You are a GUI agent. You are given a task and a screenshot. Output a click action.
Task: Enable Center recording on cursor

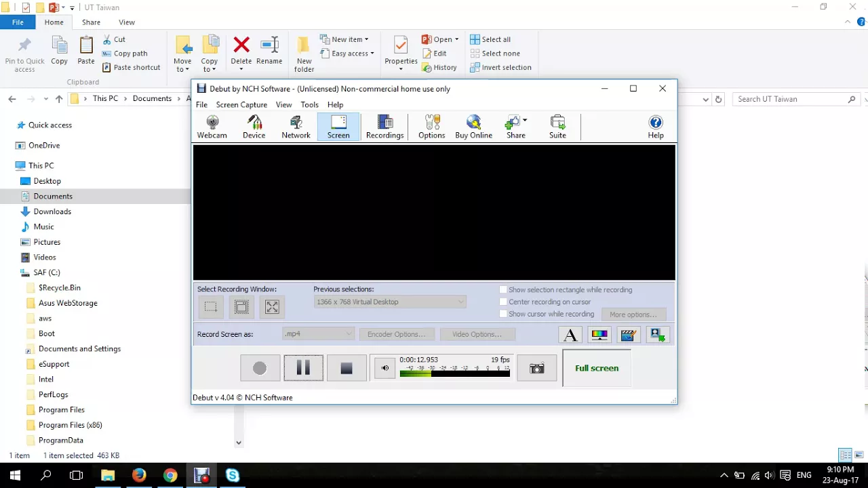[503, 302]
